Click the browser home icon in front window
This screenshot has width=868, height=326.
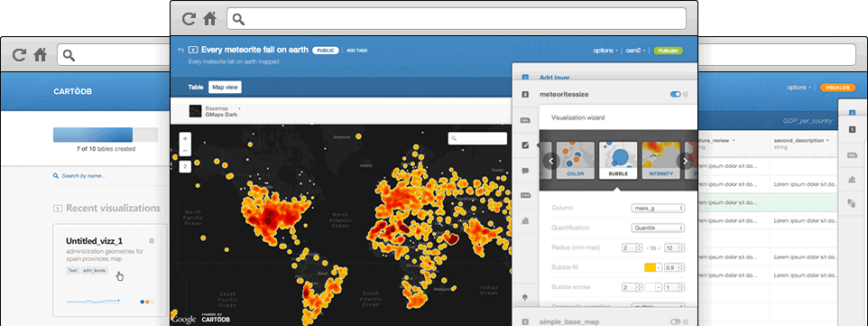pyautogui.click(x=210, y=19)
